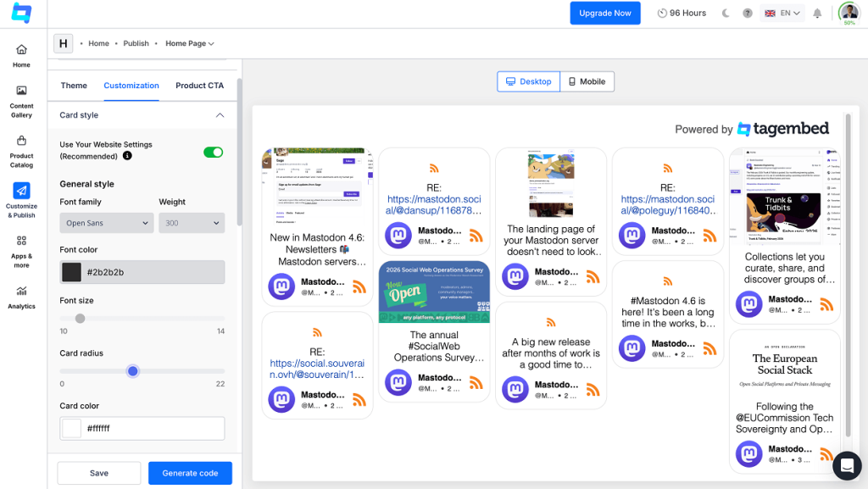This screenshot has width=868, height=489.
Task: Click 'The landing page of your' text
Action: pyautogui.click(x=551, y=240)
